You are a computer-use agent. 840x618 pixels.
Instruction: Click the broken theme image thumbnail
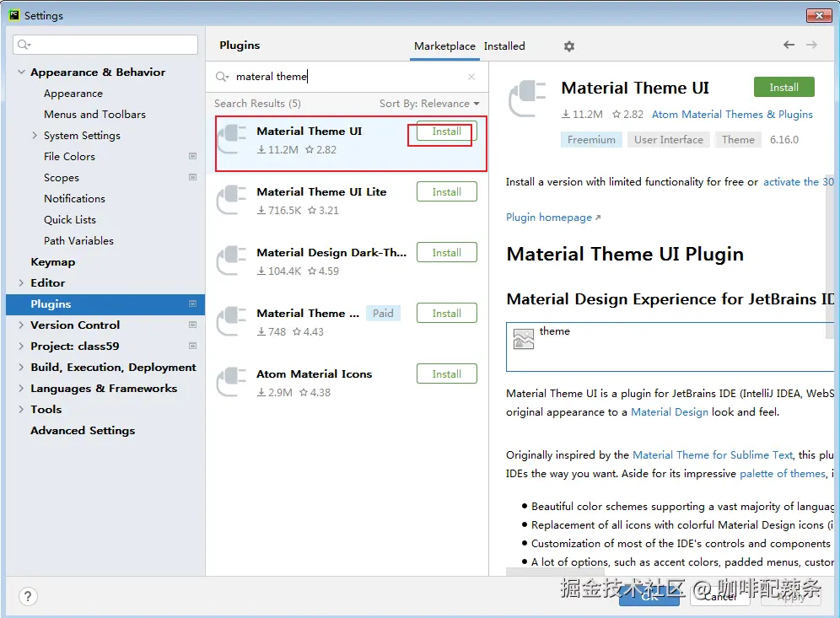pos(524,338)
